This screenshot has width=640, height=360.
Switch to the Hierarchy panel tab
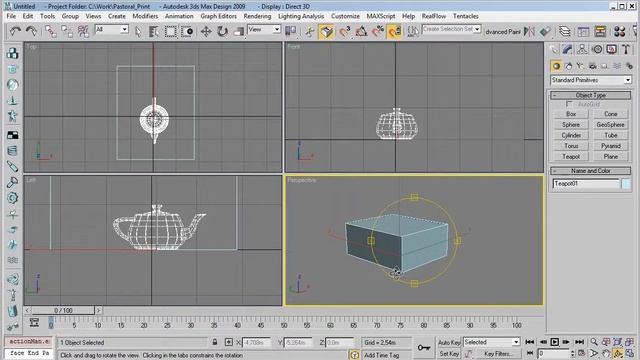coord(582,49)
